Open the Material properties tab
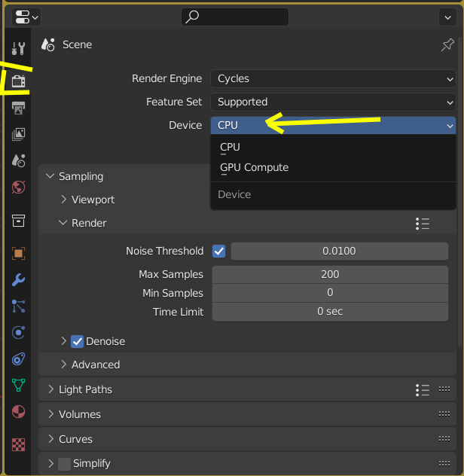The width and height of the screenshot is (464, 476). (x=19, y=412)
